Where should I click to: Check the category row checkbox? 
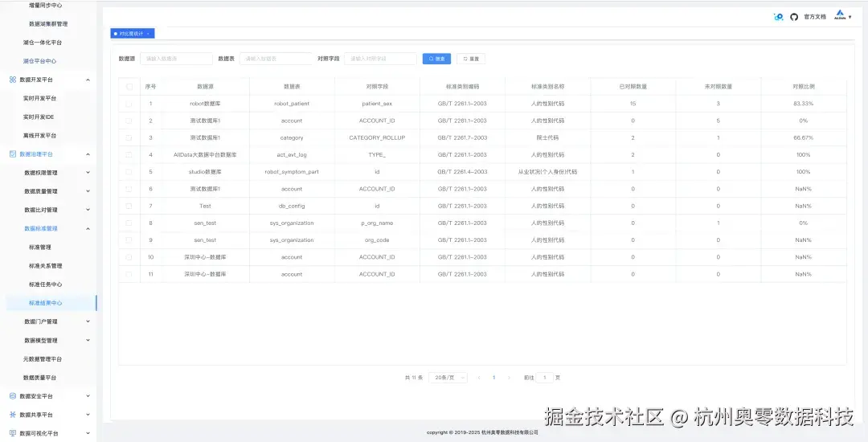click(129, 137)
